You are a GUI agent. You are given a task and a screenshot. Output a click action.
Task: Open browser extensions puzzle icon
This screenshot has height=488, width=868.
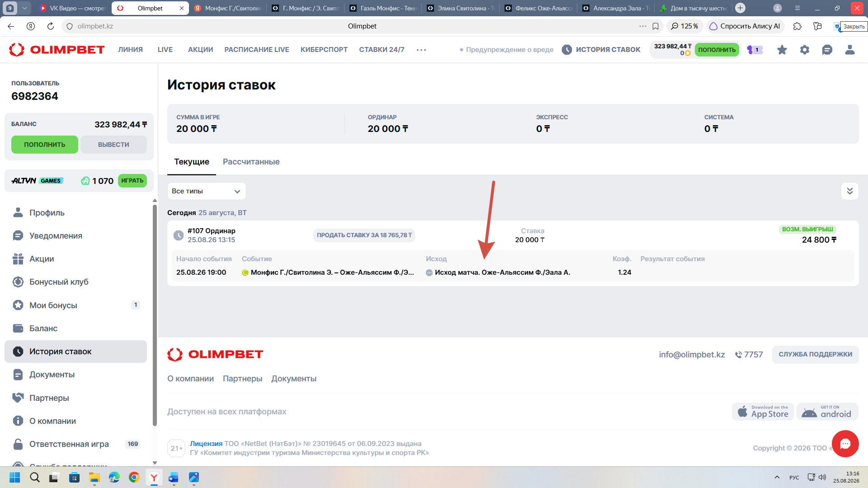797,26
